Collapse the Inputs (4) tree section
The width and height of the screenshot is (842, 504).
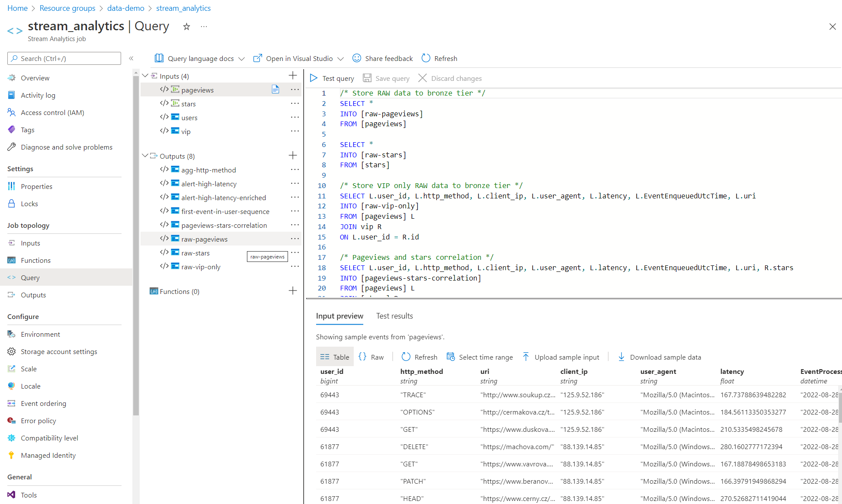tap(145, 76)
